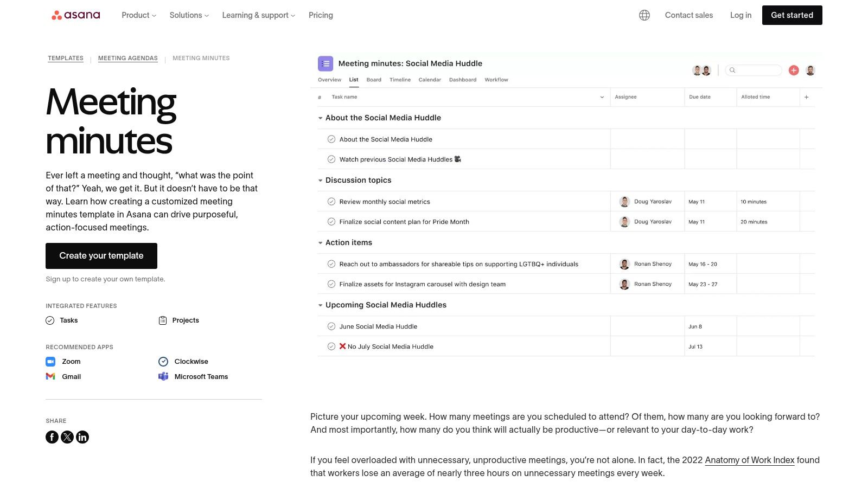Switch to the Board tab
The image size is (868, 488).
374,79
